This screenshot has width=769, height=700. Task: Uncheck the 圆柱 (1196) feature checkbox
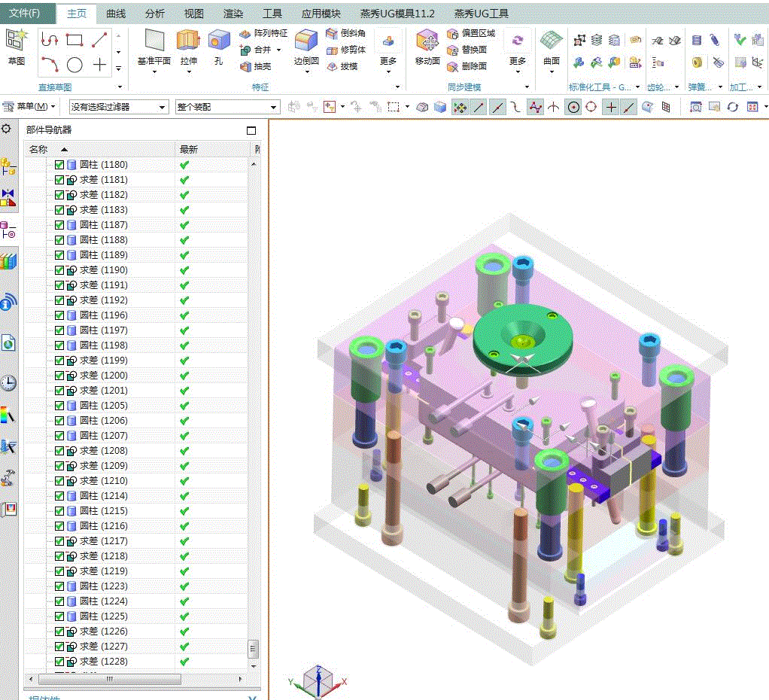click(x=59, y=315)
